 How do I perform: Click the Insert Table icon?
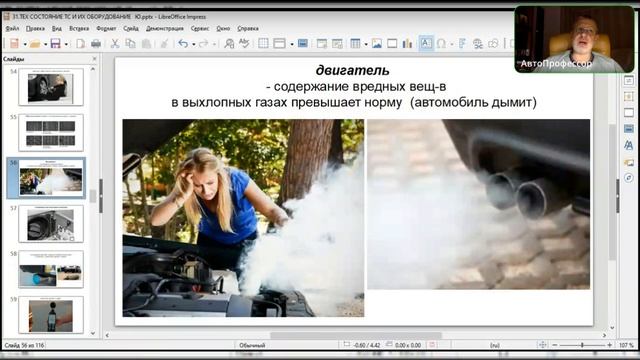(356, 43)
